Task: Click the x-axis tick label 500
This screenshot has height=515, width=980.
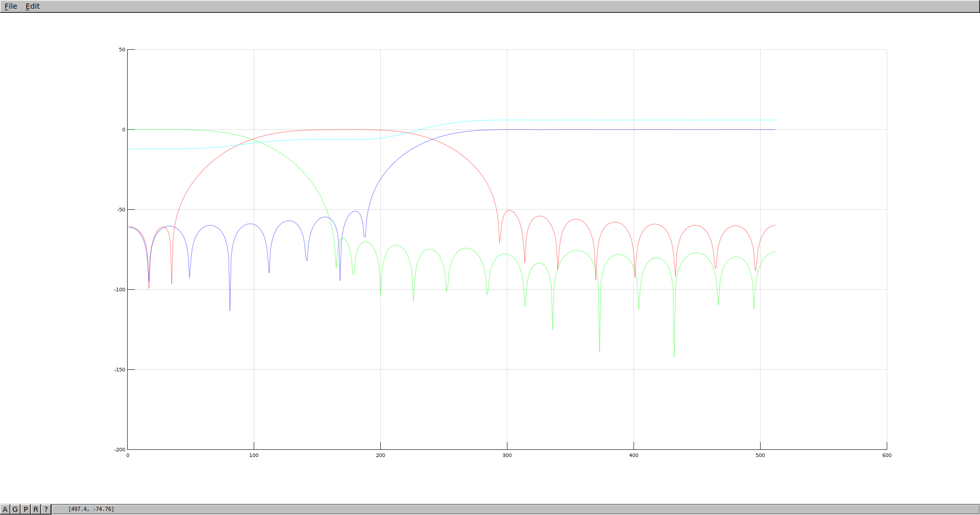Action: click(x=760, y=455)
